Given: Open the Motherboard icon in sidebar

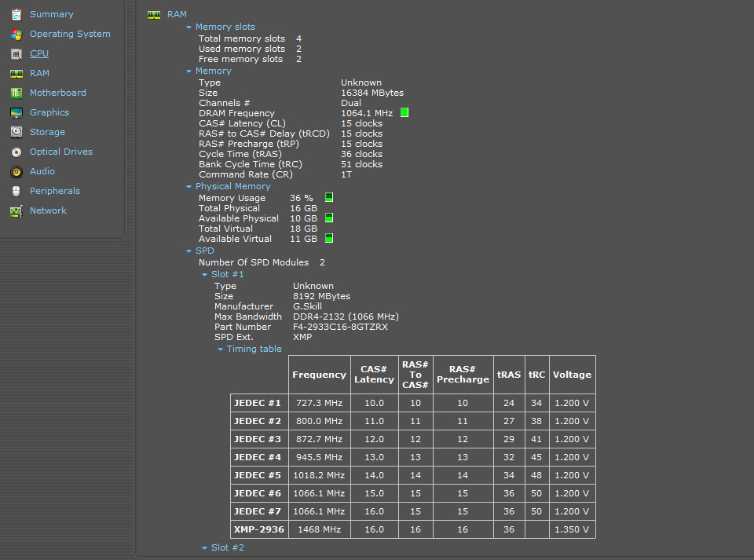Looking at the screenshot, I should click(x=16, y=93).
